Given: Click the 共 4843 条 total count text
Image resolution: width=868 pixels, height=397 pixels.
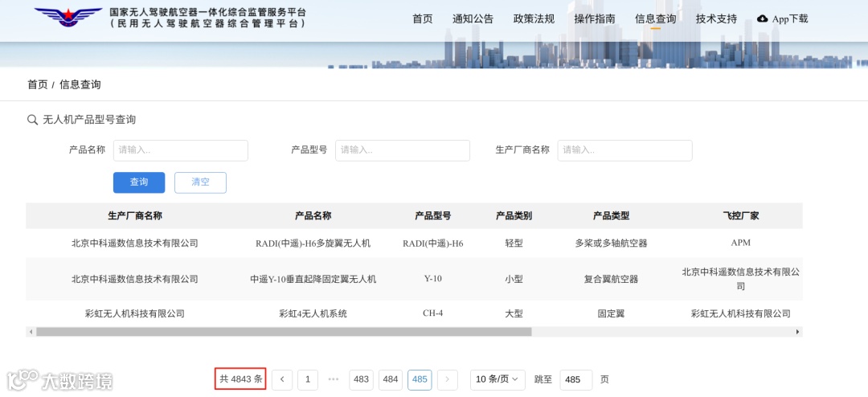Looking at the screenshot, I should point(241,379).
